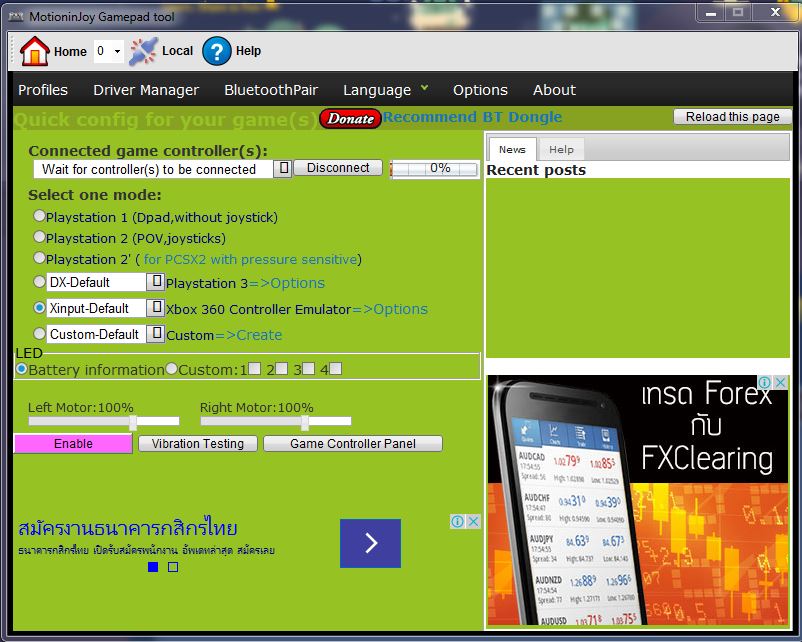Click the Local connection plug icon
This screenshot has height=642, width=802.
(143, 51)
